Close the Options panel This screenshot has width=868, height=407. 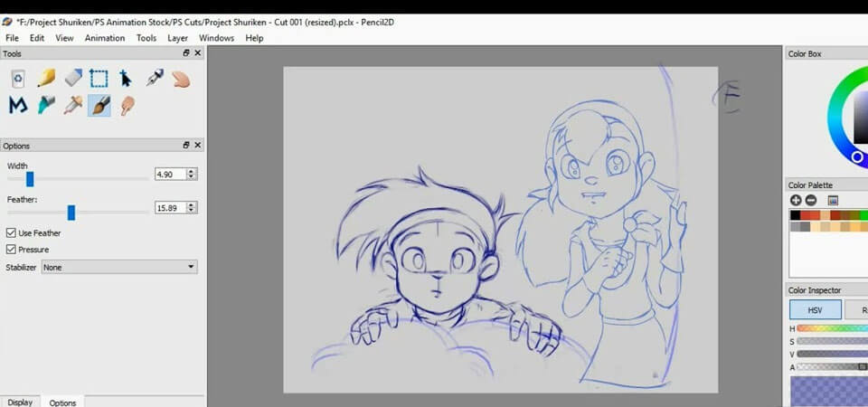(x=198, y=145)
